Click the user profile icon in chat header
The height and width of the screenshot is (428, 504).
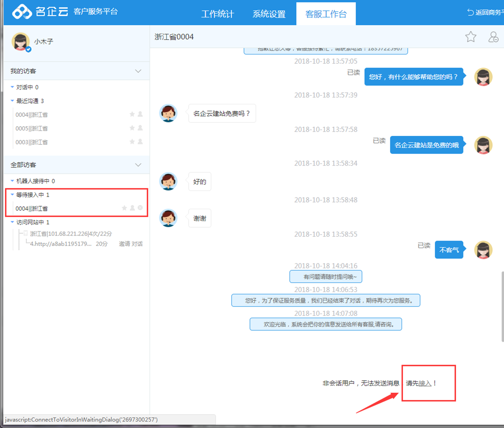[x=493, y=37]
